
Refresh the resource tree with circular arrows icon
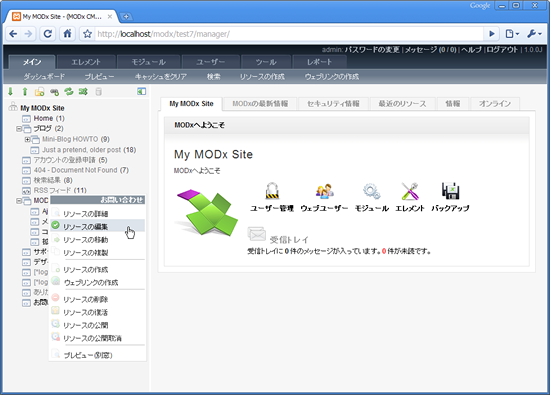(69, 92)
